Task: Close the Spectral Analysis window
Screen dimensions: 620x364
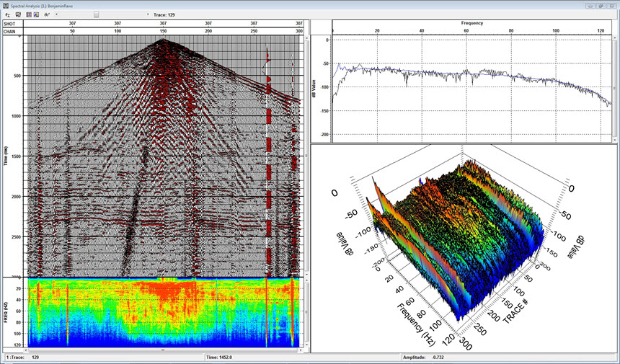Action: coord(611,6)
